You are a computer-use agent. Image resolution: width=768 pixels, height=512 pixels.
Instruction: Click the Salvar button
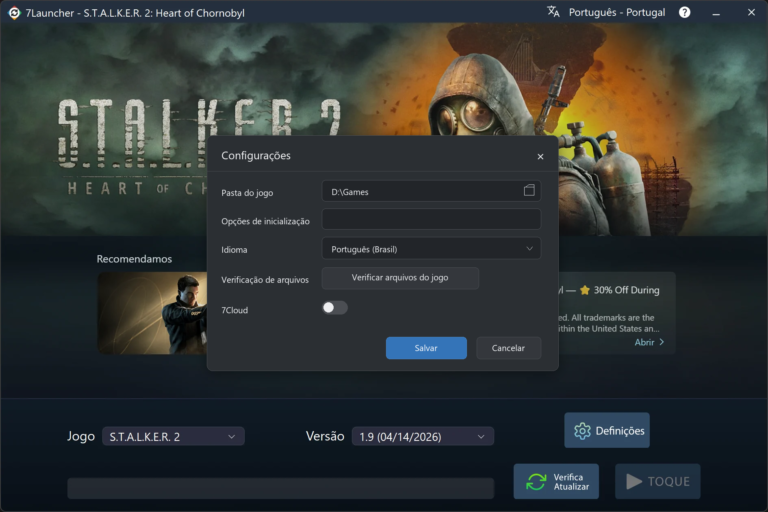(426, 348)
